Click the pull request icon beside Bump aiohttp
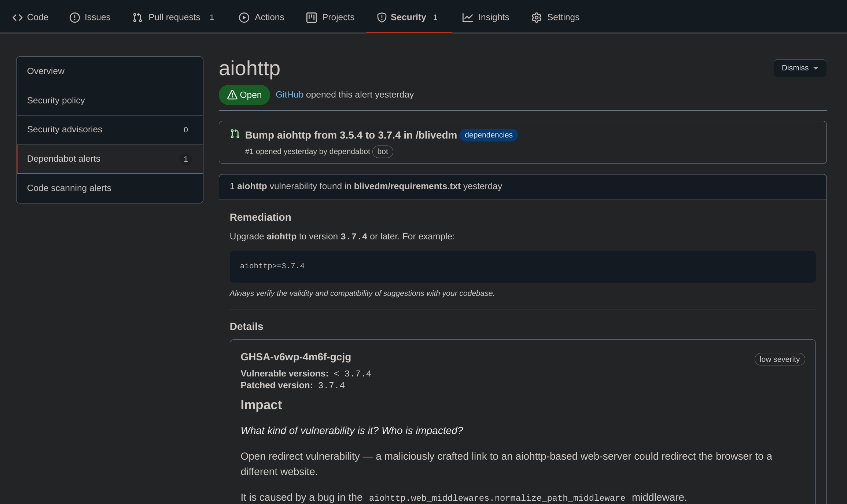The width and height of the screenshot is (847, 504). pyautogui.click(x=235, y=134)
